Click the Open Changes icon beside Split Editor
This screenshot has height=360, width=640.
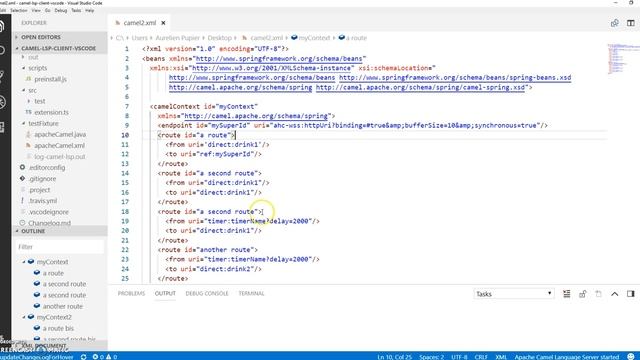(615, 23)
